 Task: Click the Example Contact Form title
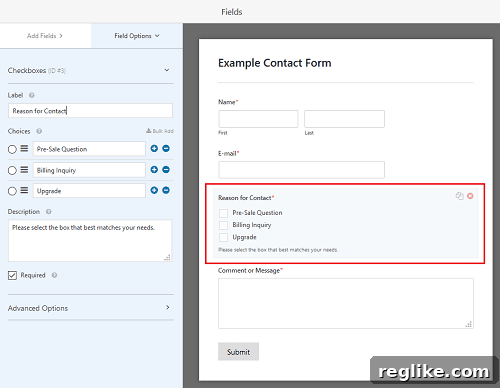coord(275,63)
